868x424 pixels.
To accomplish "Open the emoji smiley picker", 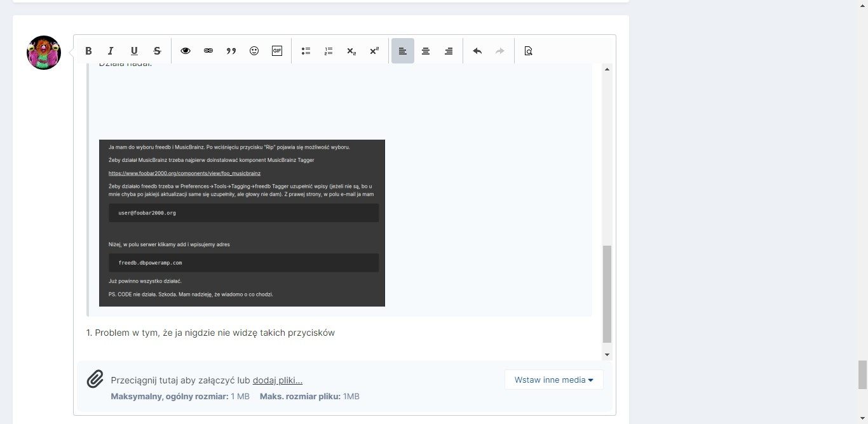I will [x=254, y=51].
